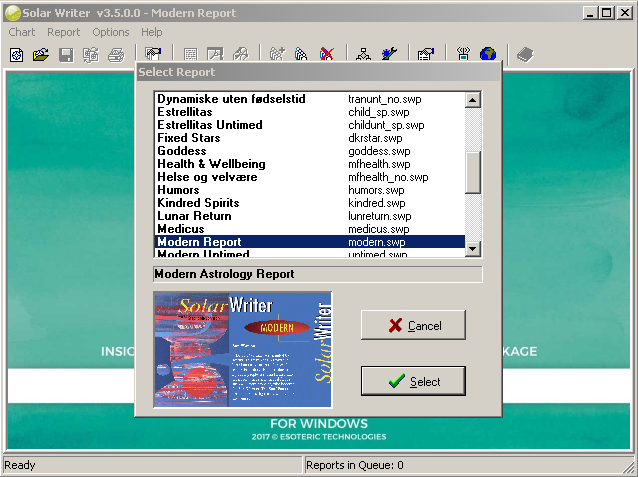This screenshot has height=477, width=638.
Task: Click the greyed add people toolbar icon
Action: (277, 54)
